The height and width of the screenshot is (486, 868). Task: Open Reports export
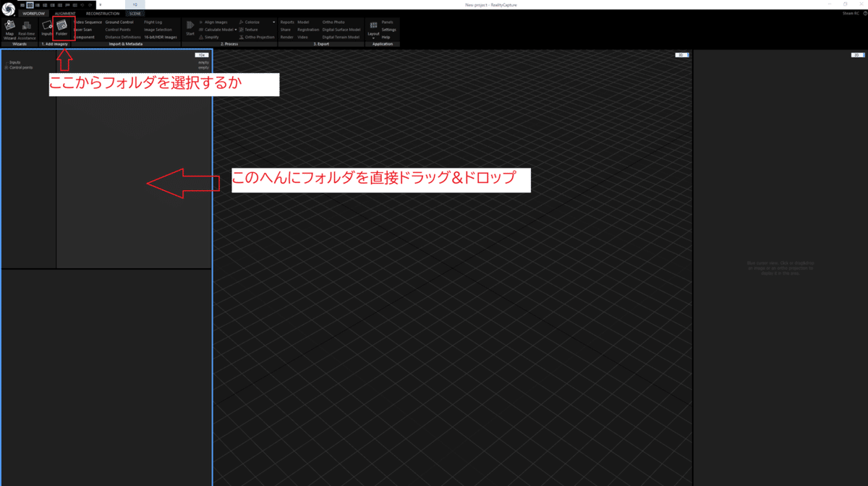pyautogui.click(x=287, y=22)
